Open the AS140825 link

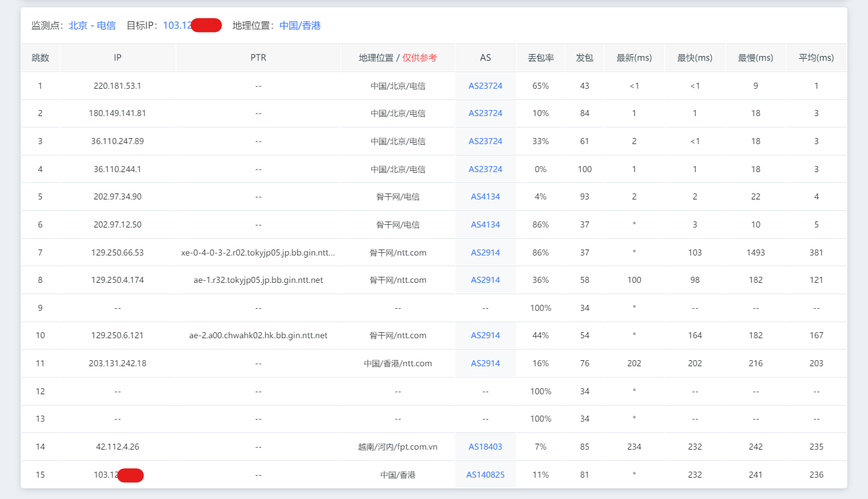[x=485, y=475]
